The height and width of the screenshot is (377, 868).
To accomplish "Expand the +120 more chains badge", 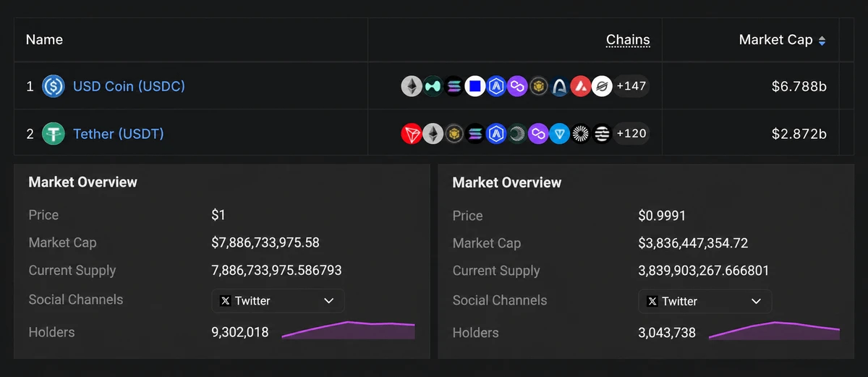I will [631, 134].
